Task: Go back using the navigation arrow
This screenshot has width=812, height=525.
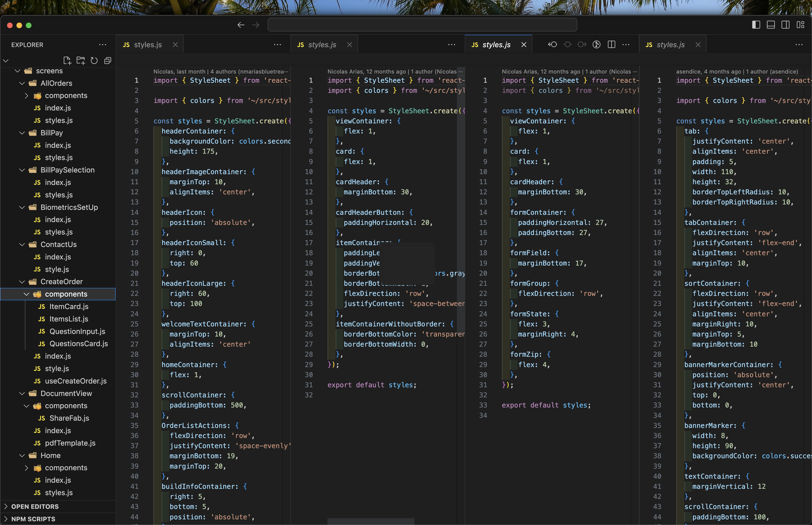Action: pos(241,25)
